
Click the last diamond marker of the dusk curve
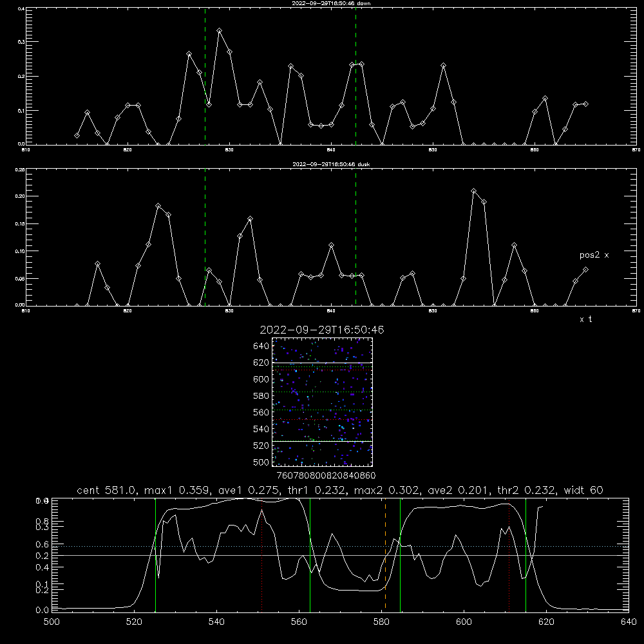coord(585,270)
